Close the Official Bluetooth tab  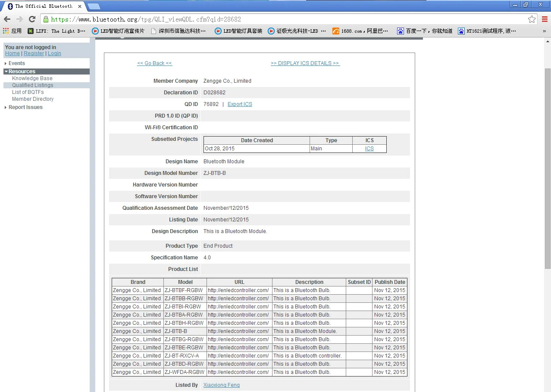pos(80,6)
